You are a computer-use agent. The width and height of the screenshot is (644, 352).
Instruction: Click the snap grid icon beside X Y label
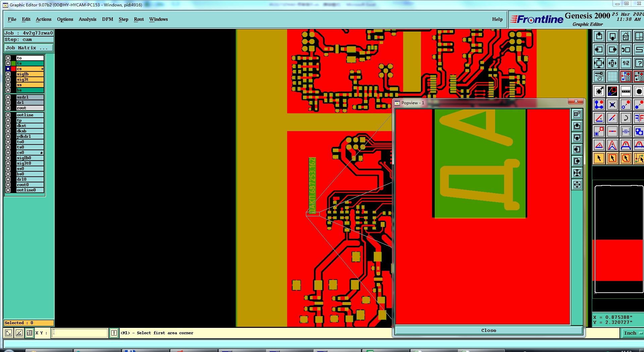pyautogui.click(x=30, y=333)
